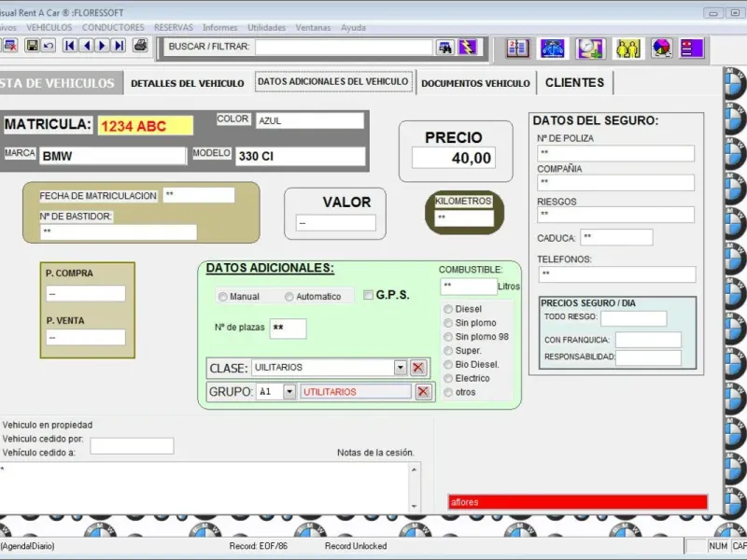Click the Buscar / Filtrar search field
This screenshot has height=560, width=747.
pyautogui.click(x=344, y=48)
